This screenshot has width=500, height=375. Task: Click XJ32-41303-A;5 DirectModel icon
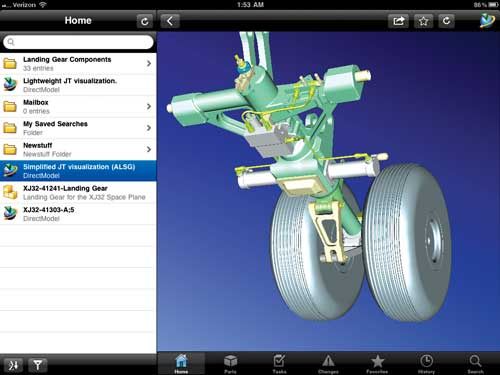click(10, 214)
